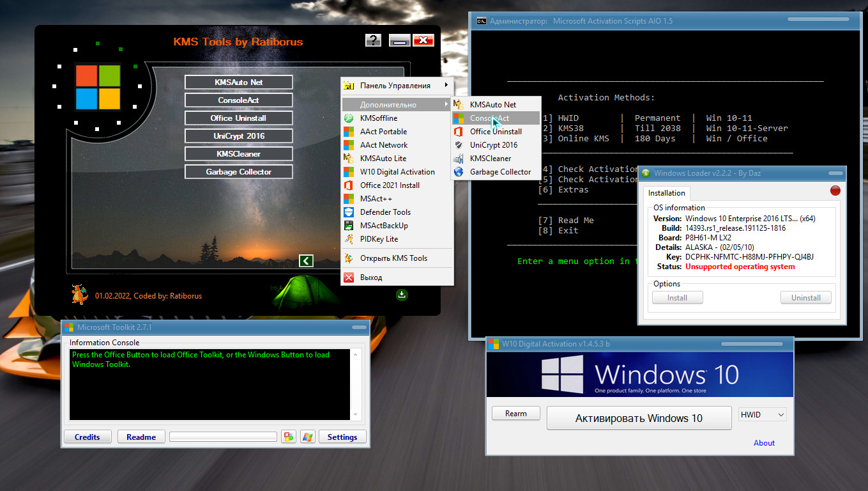Click the Панель Управления icon in menu

(349, 86)
